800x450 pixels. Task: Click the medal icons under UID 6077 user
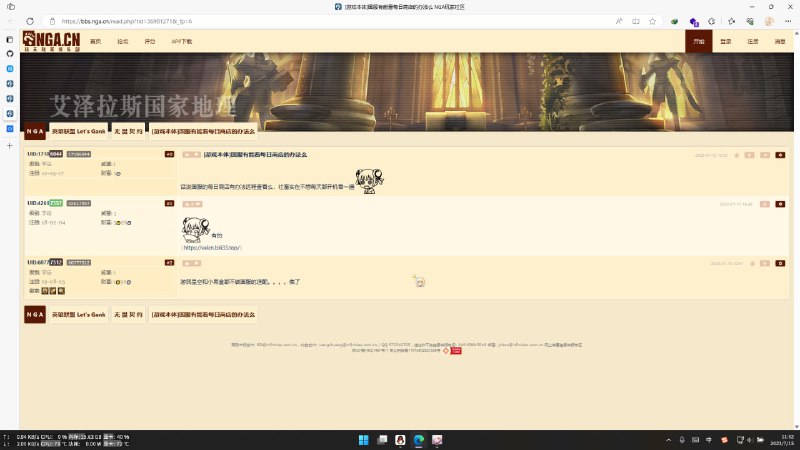pos(53,291)
